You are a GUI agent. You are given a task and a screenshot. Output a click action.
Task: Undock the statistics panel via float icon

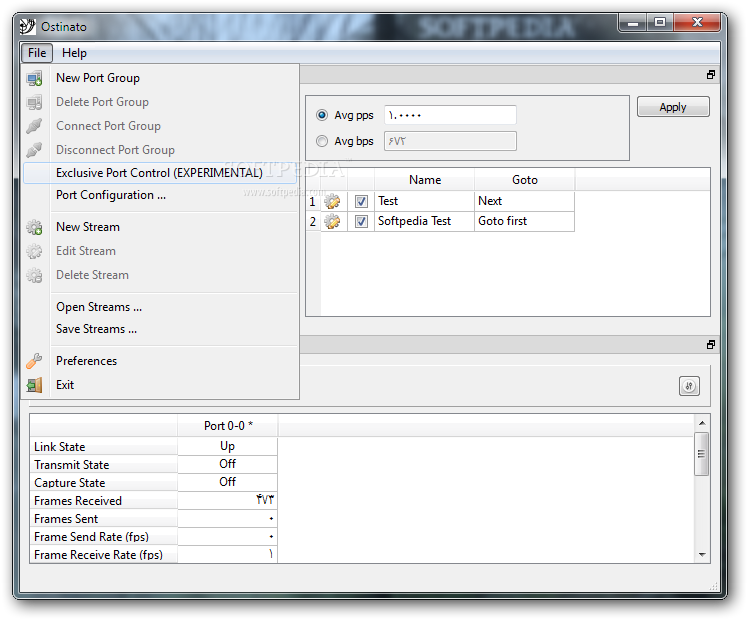coord(711,345)
